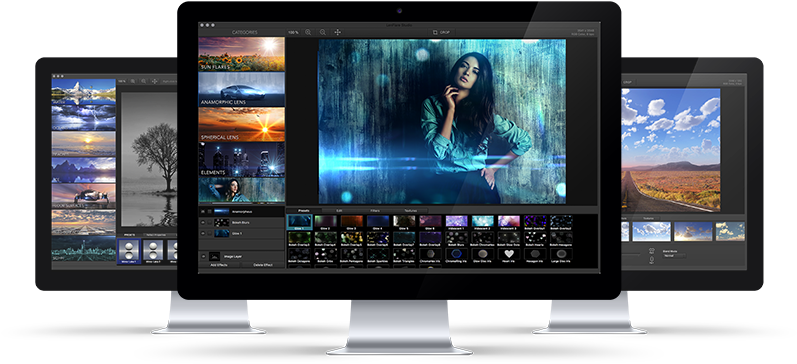Open the Anamorphic Lens category
797x364 pixels.
pyautogui.click(x=241, y=89)
